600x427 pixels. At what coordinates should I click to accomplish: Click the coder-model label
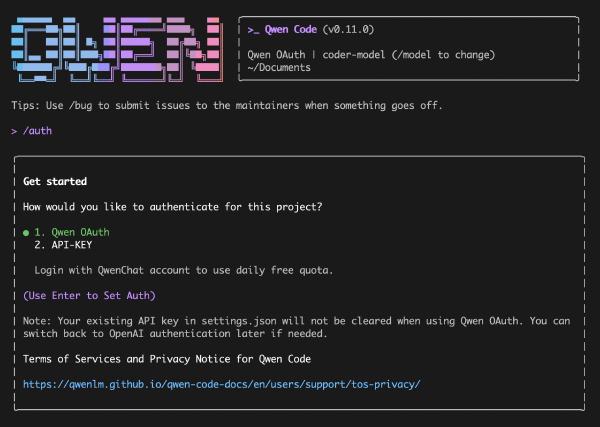pos(354,55)
